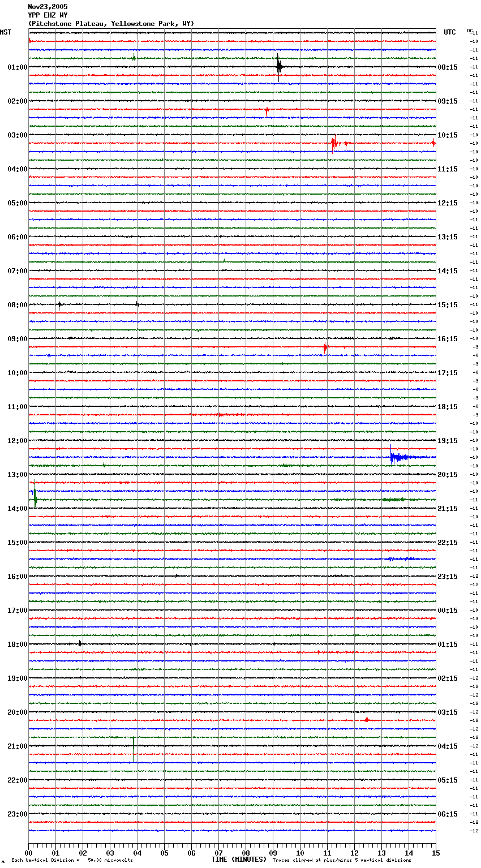
Task: Select the 10:15 UTC time label
Action: pos(448,135)
